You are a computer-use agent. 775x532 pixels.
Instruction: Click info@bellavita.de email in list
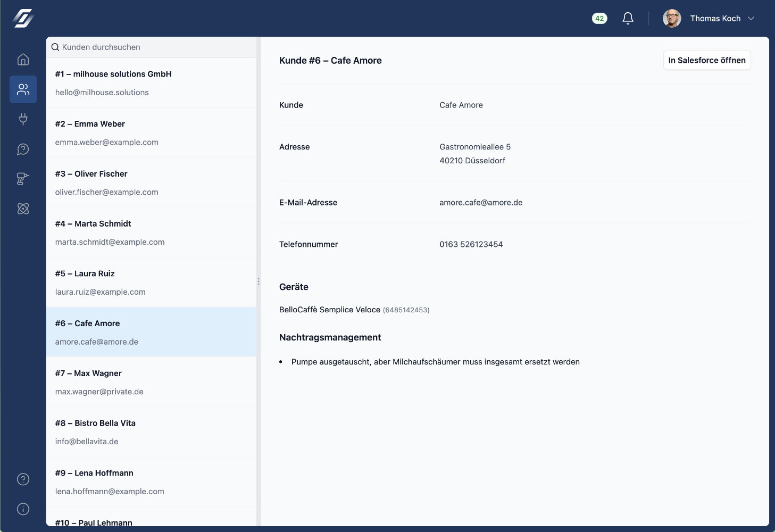coord(87,442)
